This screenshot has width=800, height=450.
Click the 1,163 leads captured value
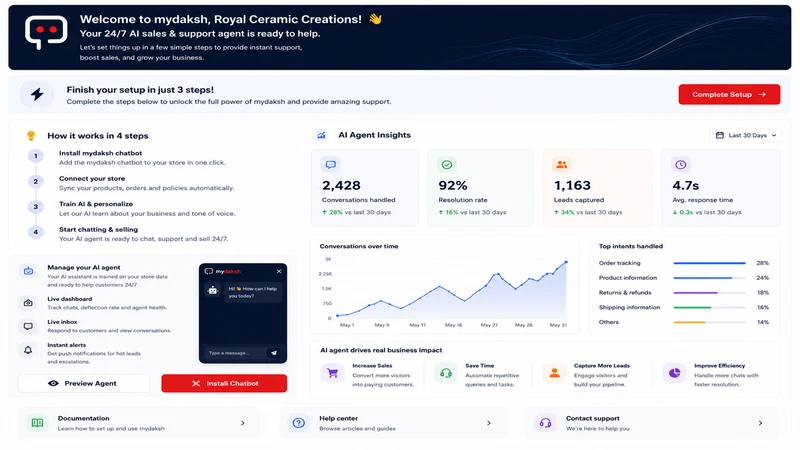tap(572, 185)
